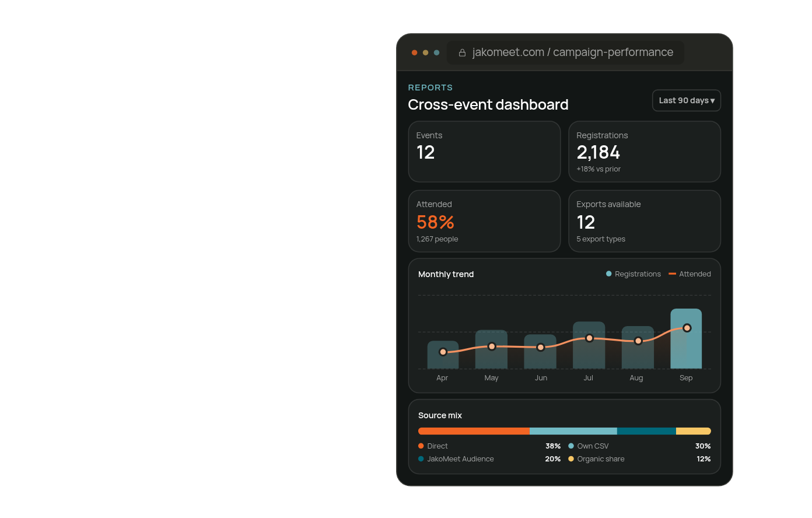Open the Events card showing 12
Viewport: 812px width, 518px height.
[x=484, y=152]
